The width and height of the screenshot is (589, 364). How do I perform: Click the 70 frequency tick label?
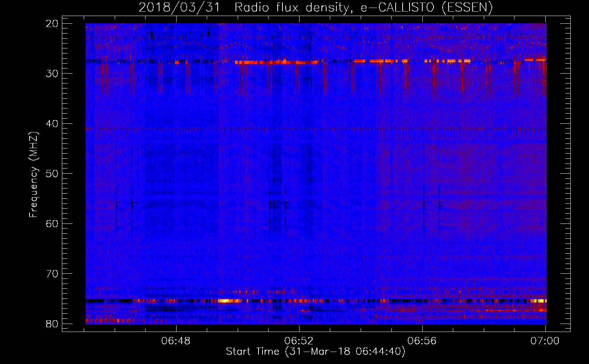tap(52, 274)
